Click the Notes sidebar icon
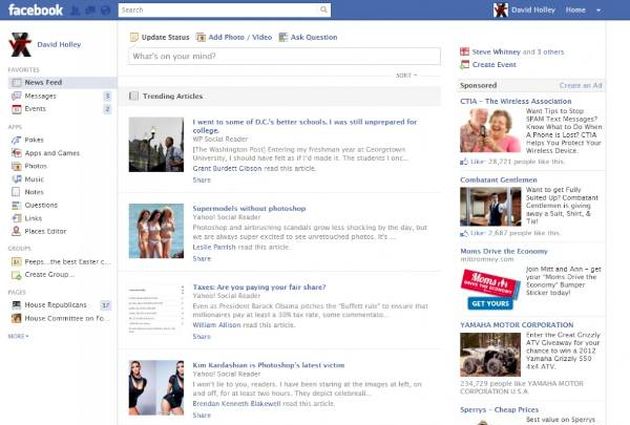This screenshot has width=630, height=425. click(x=16, y=192)
